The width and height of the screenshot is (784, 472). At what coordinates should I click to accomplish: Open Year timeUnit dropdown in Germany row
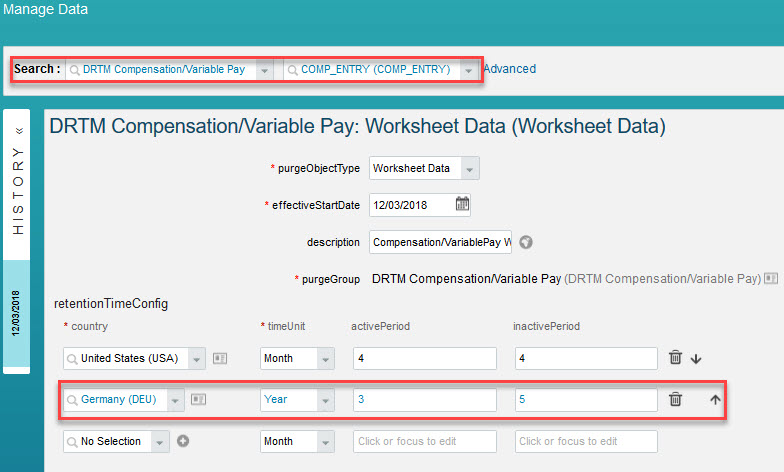click(x=326, y=400)
